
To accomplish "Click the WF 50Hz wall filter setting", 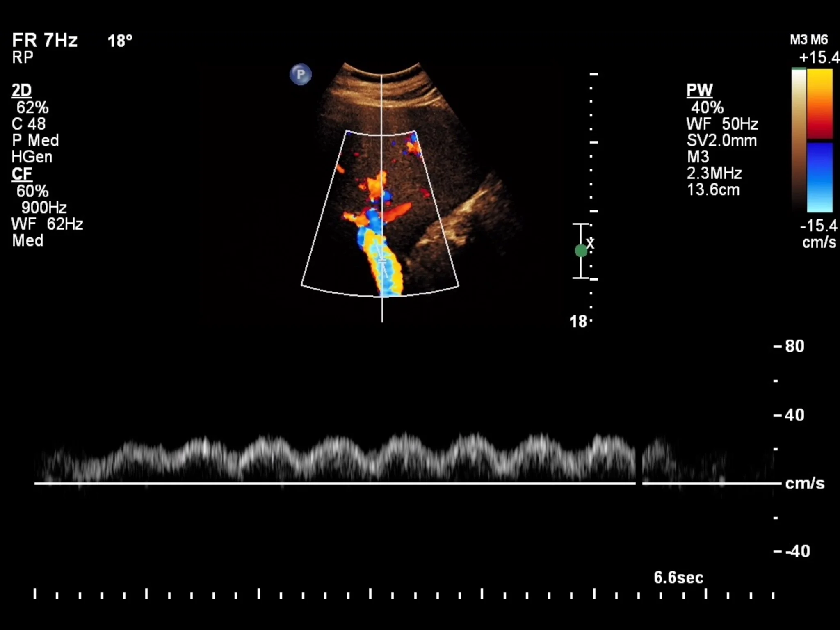I will pos(722,124).
